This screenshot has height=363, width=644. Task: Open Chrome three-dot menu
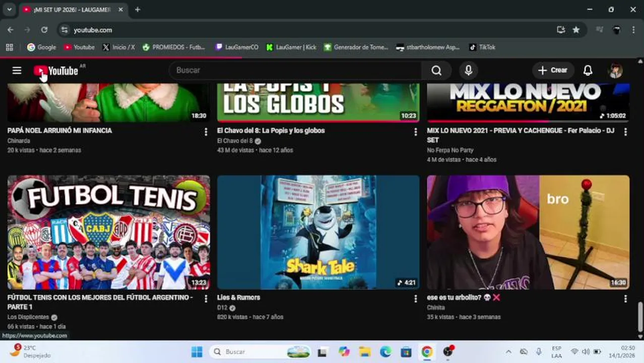pos(633,30)
